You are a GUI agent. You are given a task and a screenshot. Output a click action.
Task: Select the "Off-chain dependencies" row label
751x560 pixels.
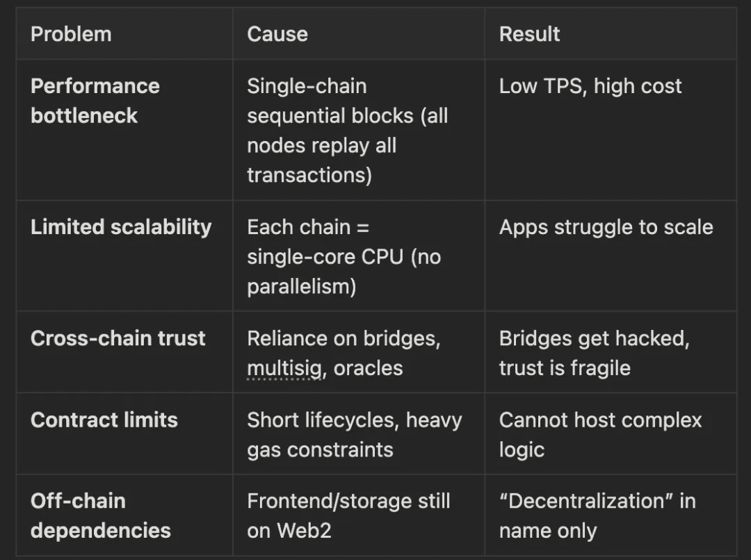[x=101, y=516]
